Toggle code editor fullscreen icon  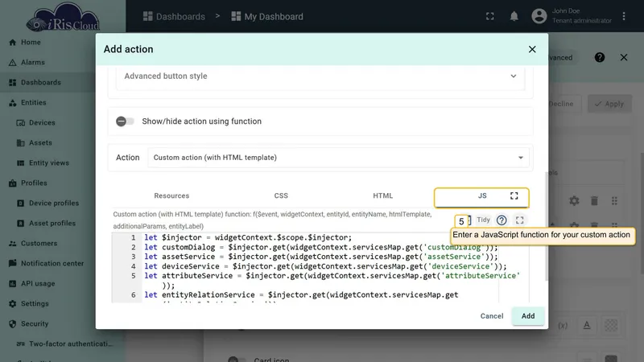tap(519, 220)
